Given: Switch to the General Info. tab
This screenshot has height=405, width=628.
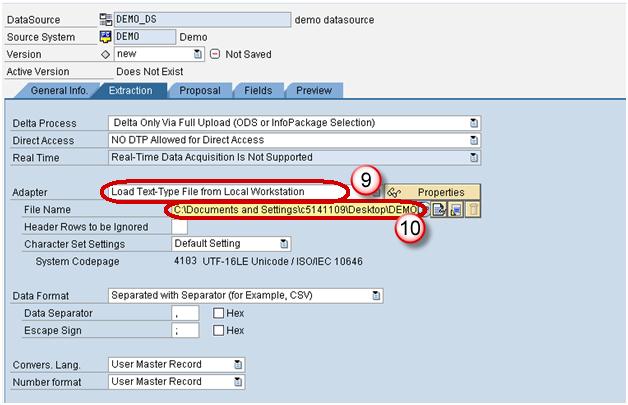Looking at the screenshot, I should [59, 90].
